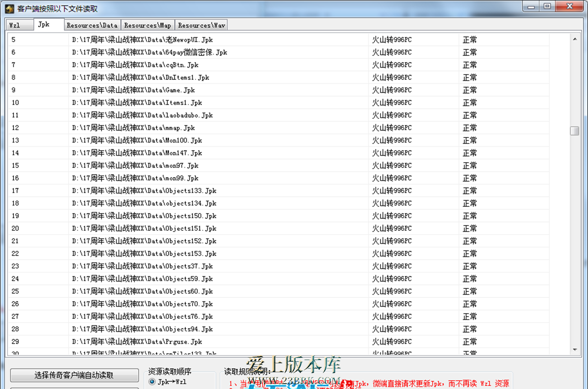This screenshot has height=389, width=588.
Task: Click row number 5 cell
Action: [x=38, y=40]
